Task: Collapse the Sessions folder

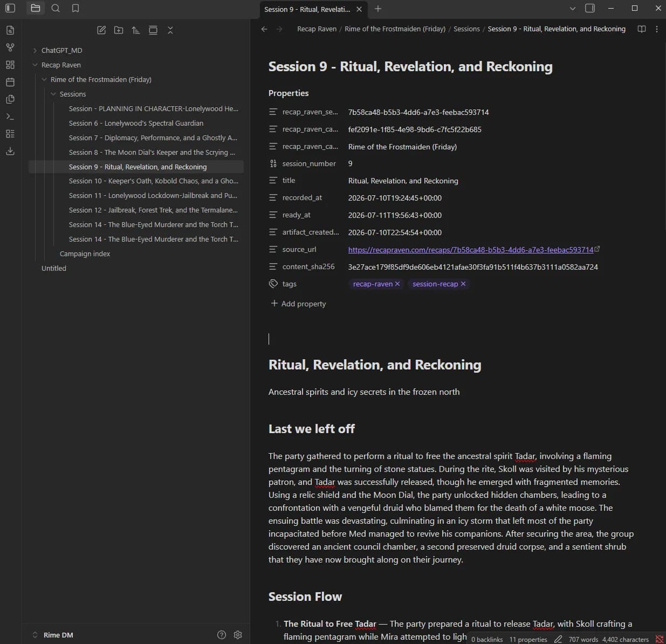Action: point(53,94)
